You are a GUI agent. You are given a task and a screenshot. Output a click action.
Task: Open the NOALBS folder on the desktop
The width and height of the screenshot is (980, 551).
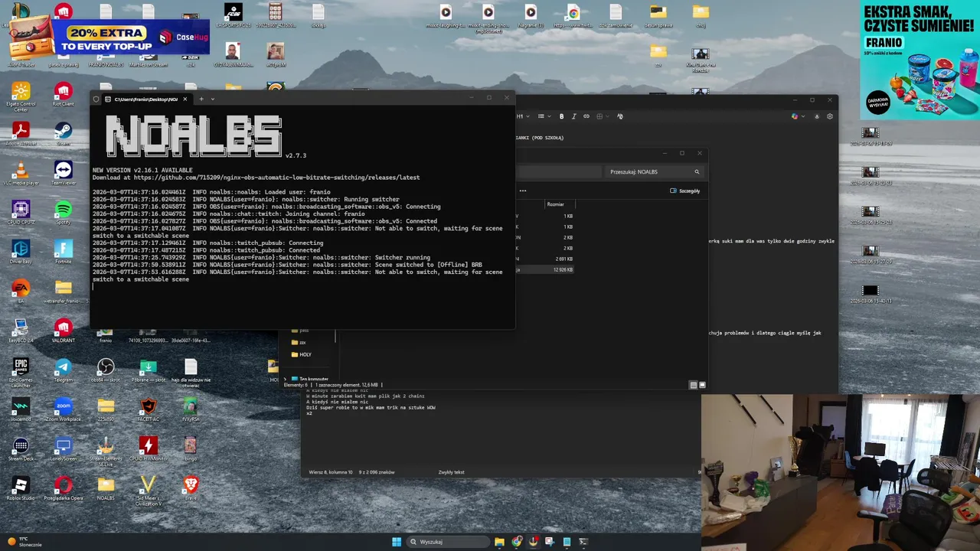coord(106,489)
